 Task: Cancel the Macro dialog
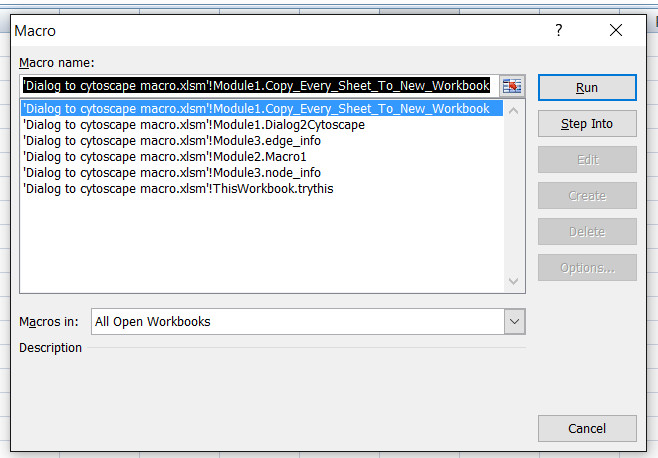tap(587, 429)
